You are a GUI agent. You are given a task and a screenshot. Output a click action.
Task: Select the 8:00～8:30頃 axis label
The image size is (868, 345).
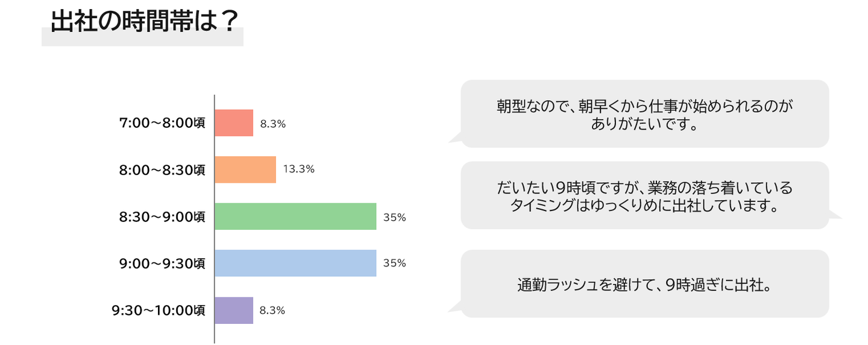coord(162,170)
